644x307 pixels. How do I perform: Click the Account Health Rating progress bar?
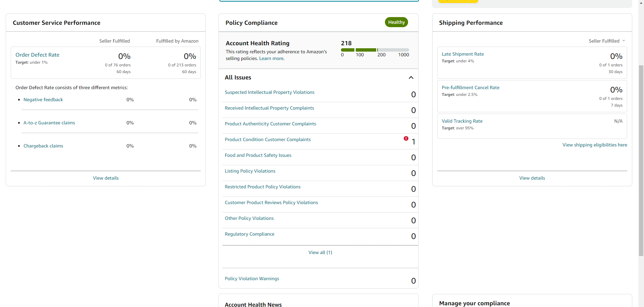[375, 50]
